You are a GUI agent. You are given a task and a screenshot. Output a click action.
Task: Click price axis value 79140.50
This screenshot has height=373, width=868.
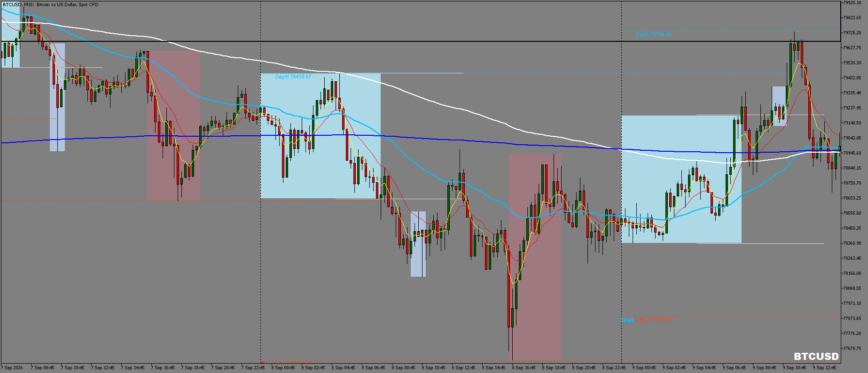point(852,123)
